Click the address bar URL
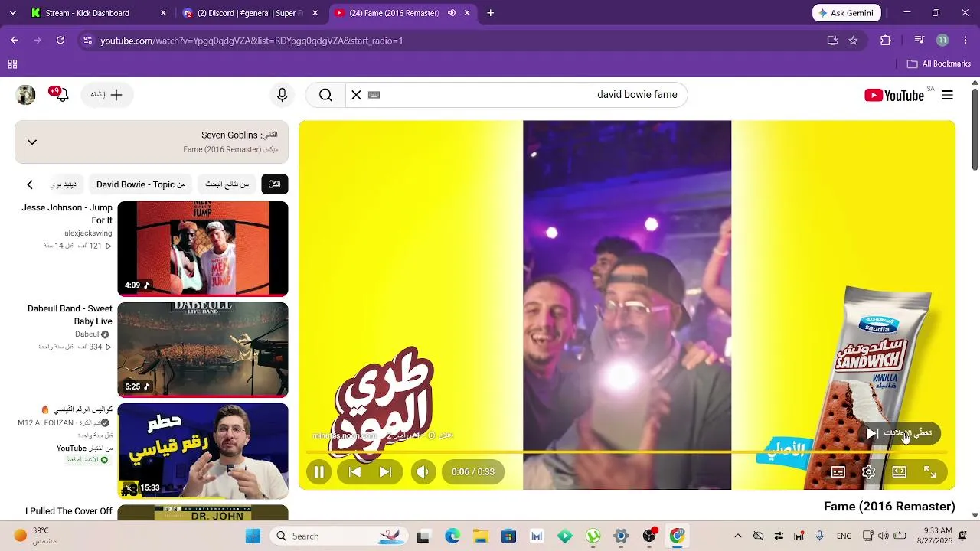980x551 pixels. 252,41
